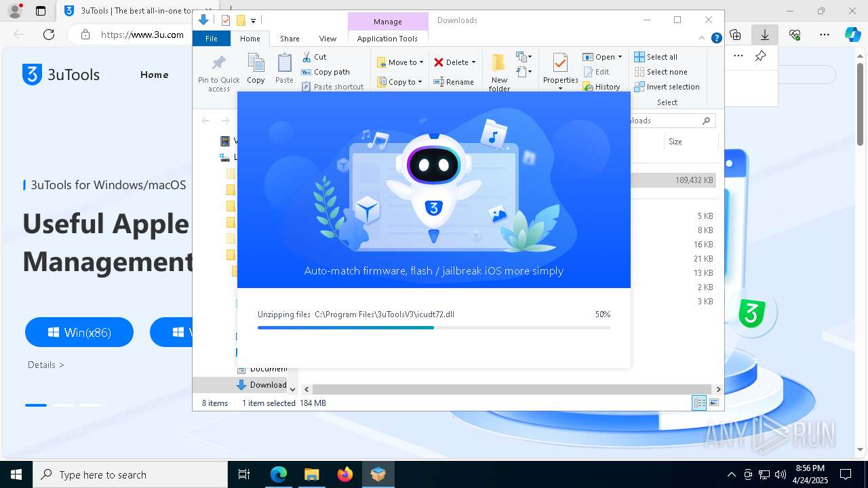Image resolution: width=868 pixels, height=488 pixels.
Task: Click Paste shortcut in ribbon
Action: 332,87
